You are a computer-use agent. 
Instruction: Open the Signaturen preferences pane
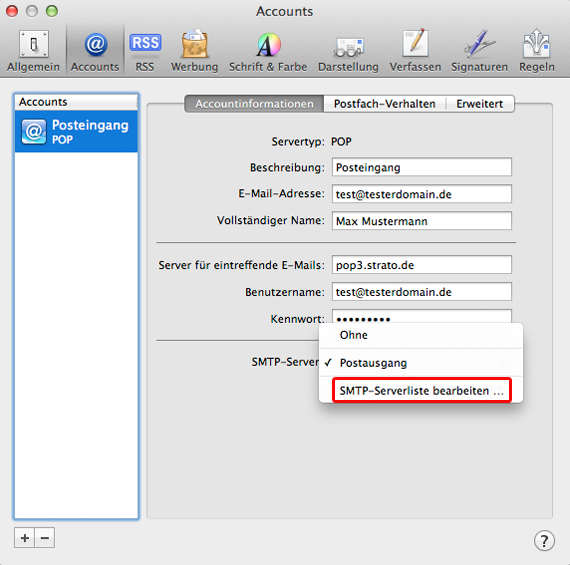tap(479, 51)
